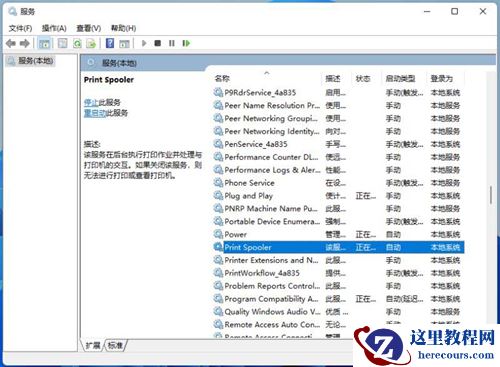Click the Services app icon in title bar
500x367 pixels.
pyautogui.click(x=13, y=12)
